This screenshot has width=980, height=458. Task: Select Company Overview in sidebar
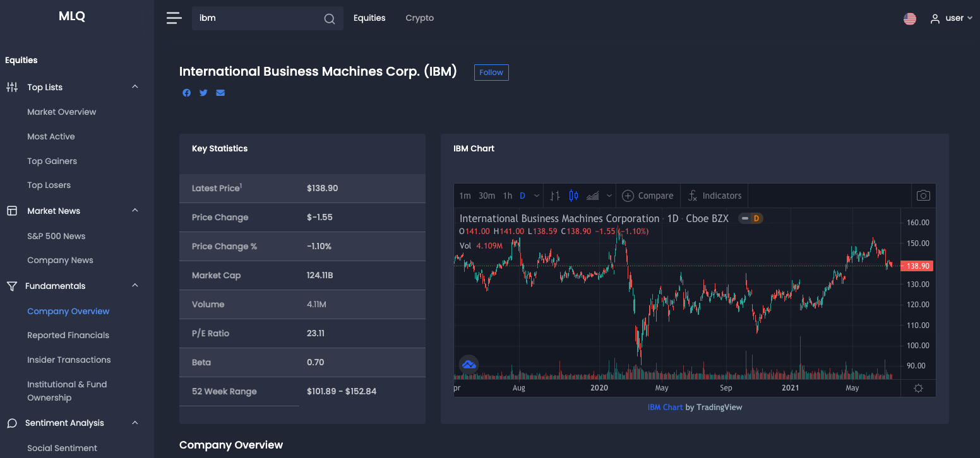[68, 311]
